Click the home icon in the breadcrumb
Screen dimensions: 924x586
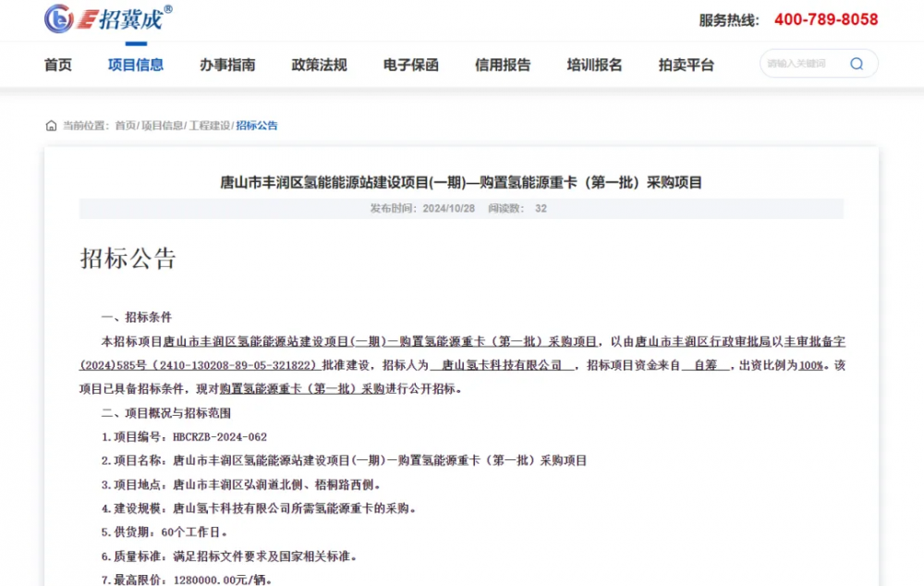[51, 126]
